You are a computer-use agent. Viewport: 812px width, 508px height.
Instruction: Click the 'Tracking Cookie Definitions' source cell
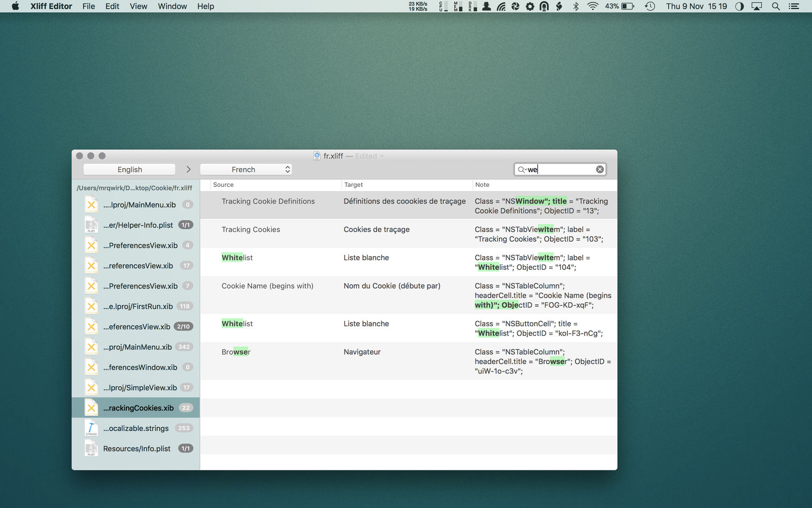tap(268, 201)
